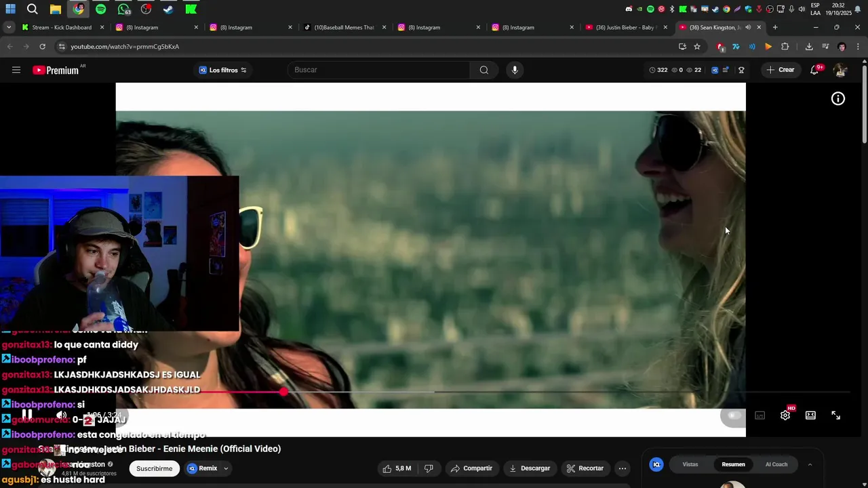This screenshot has width=868, height=488.
Task: Open the streamer webcam overlay
Action: pos(119,253)
